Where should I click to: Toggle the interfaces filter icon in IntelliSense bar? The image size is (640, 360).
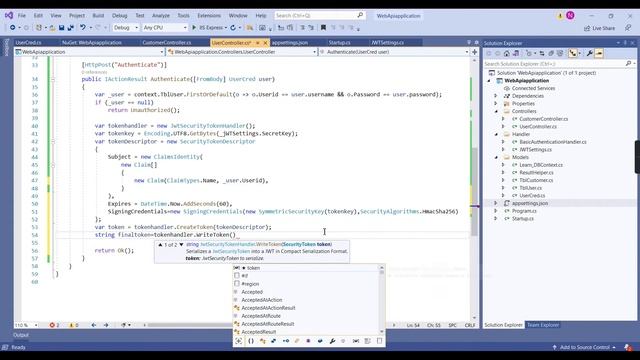coord(286,341)
